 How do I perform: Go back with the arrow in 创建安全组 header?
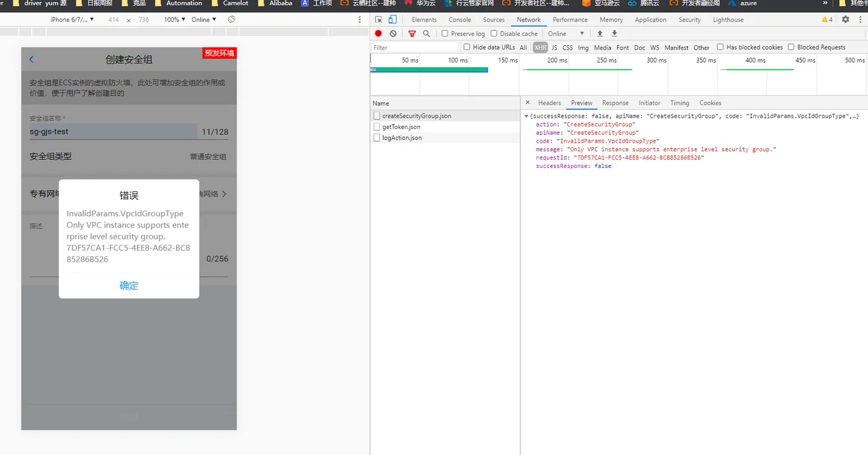(32, 60)
